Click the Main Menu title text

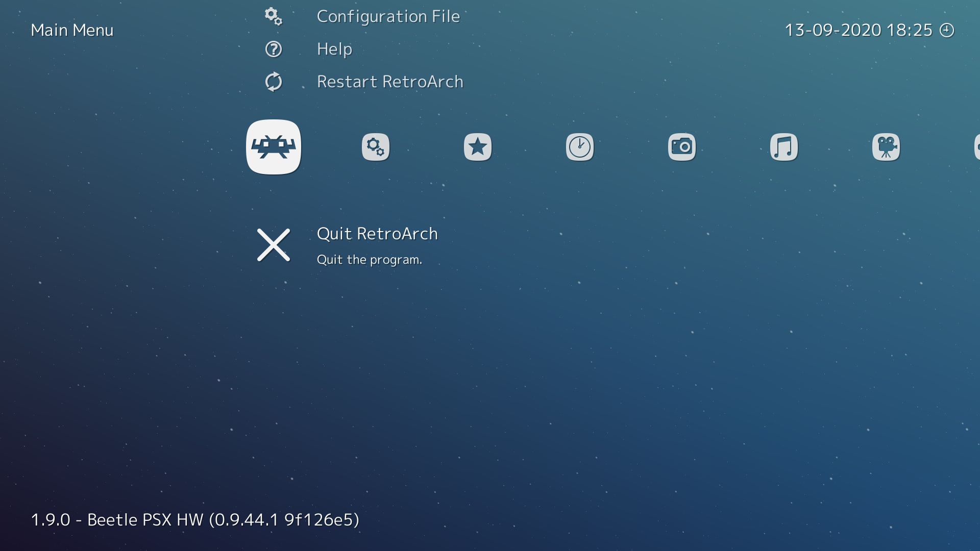coord(72,30)
